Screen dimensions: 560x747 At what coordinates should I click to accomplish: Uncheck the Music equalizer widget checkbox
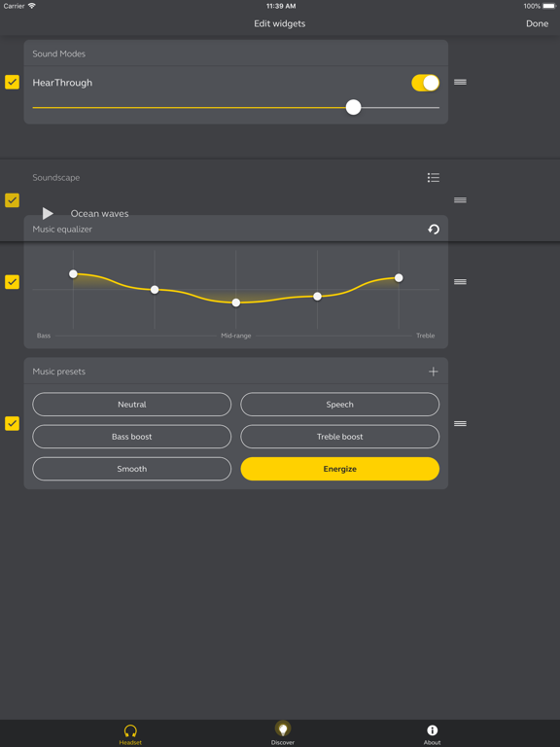coord(12,281)
